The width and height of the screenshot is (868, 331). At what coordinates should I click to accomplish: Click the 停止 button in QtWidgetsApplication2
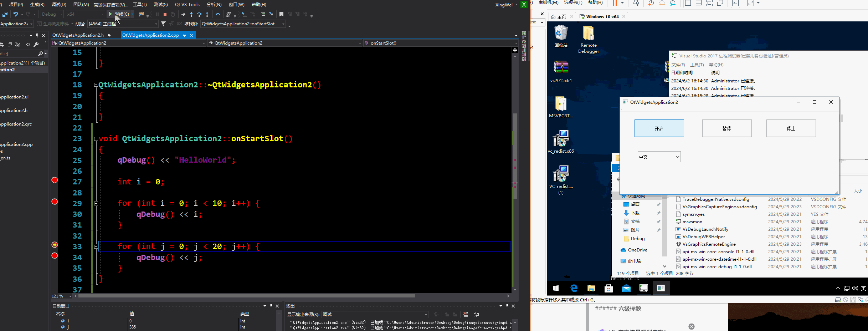791,128
